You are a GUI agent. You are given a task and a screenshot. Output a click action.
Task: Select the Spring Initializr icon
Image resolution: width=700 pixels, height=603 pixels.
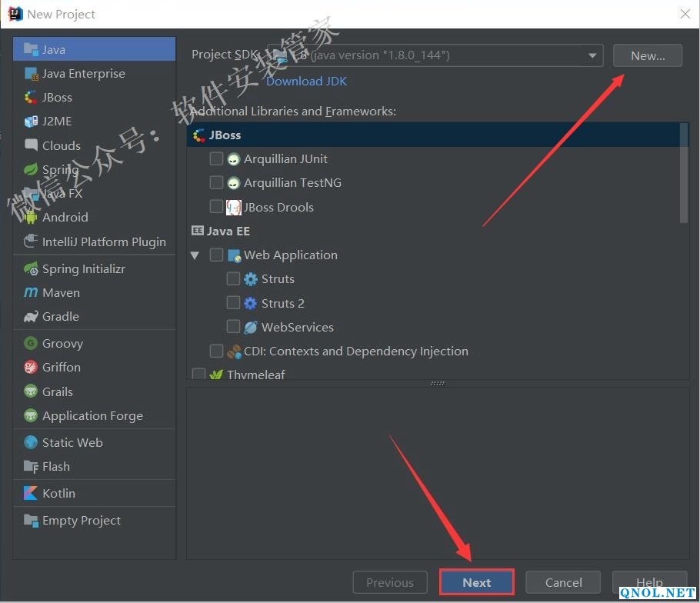[31, 269]
